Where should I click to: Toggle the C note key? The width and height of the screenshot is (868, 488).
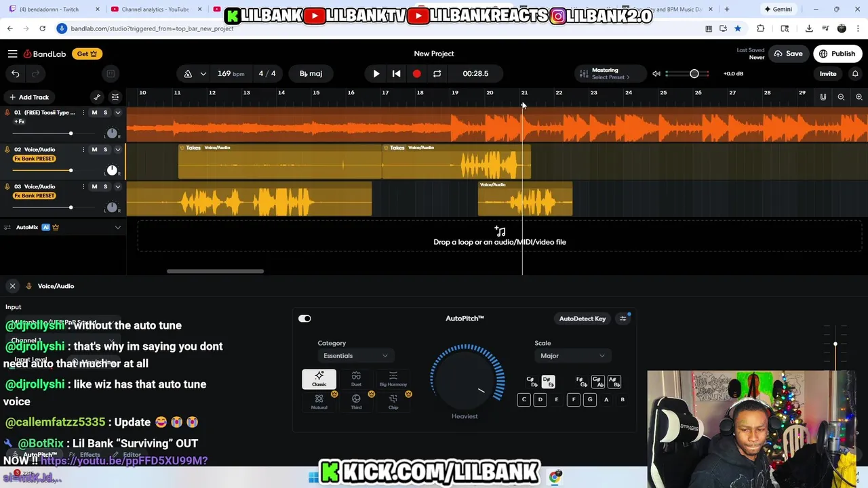click(x=524, y=400)
